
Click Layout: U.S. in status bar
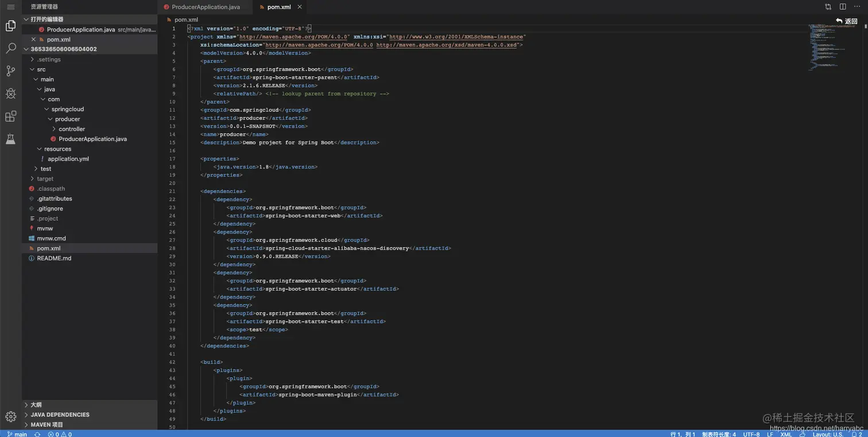[x=828, y=434]
